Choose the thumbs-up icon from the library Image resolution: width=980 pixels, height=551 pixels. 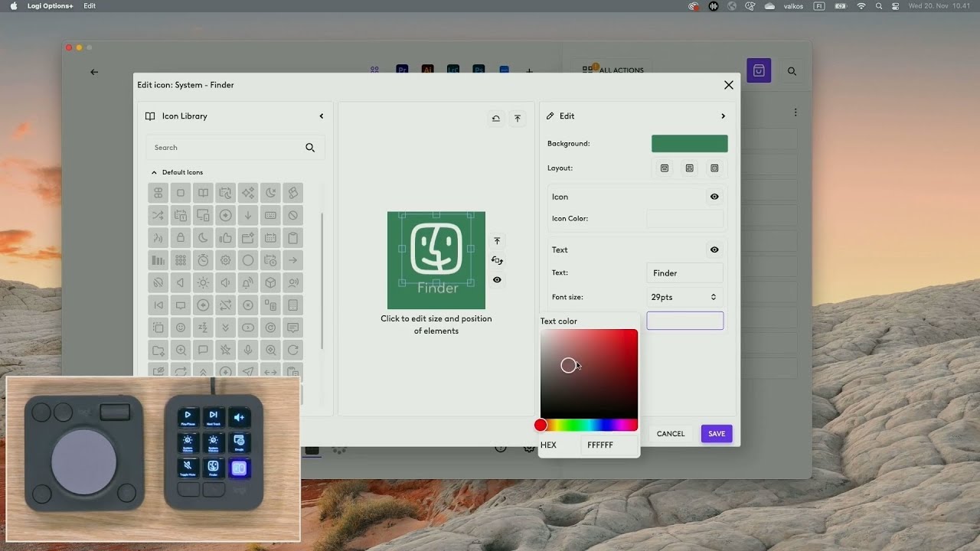click(x=225, y=238)
